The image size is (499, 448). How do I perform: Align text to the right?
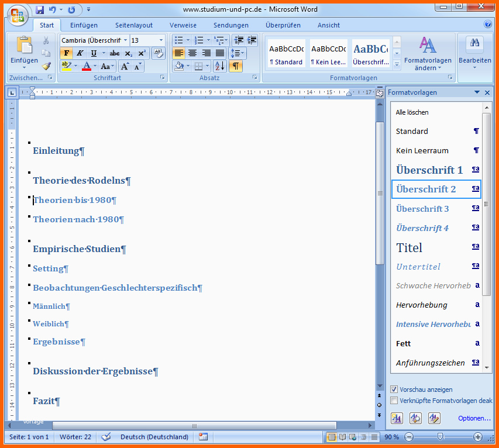click(x=207, y=53)
